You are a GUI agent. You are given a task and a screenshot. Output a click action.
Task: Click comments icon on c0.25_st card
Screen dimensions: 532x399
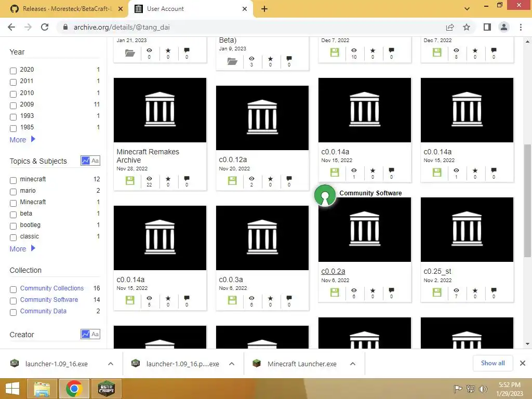click(494, 290)
